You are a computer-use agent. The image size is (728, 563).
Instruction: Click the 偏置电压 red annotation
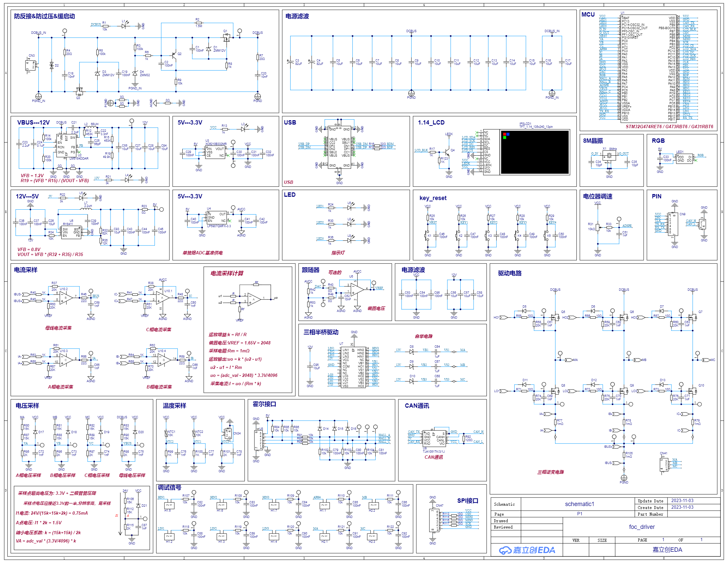[376, 309]
